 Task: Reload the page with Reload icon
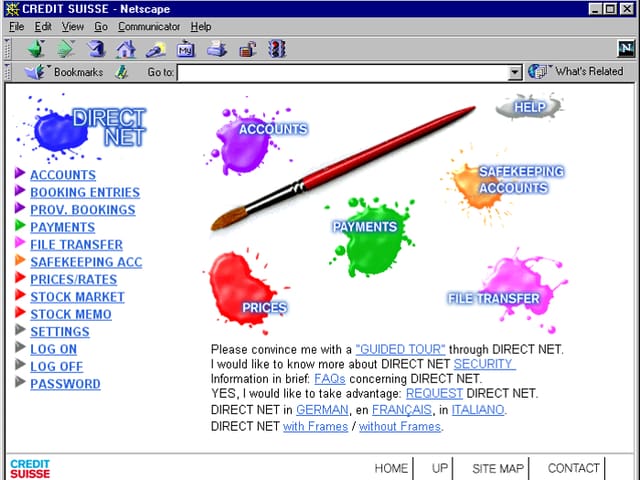click(x=97, y=49)
